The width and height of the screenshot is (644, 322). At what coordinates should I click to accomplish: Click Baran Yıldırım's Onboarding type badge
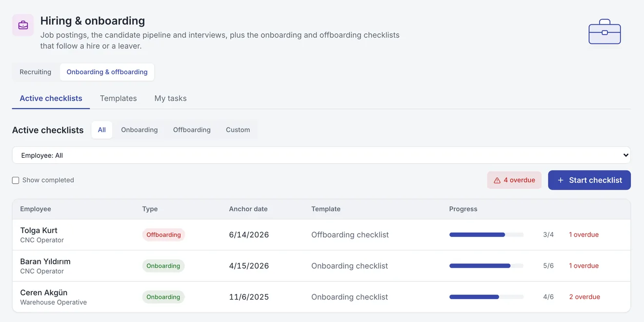point(163,266)
